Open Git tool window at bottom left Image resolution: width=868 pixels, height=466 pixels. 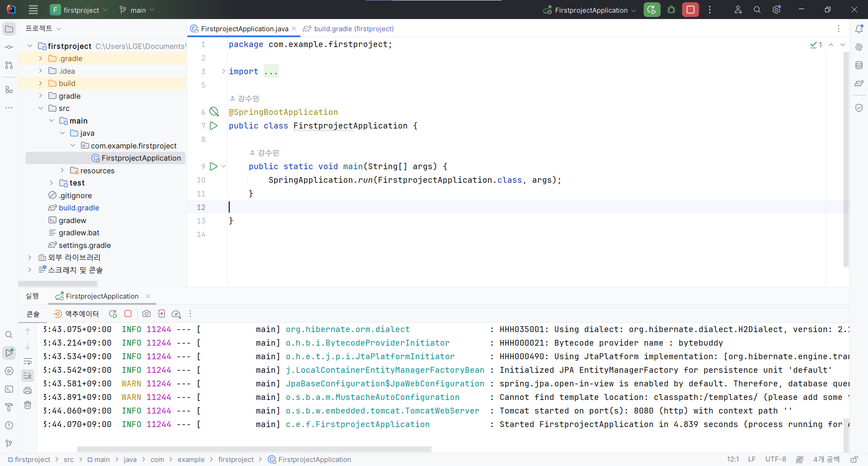pyautogui.click(x=9, y=443)
